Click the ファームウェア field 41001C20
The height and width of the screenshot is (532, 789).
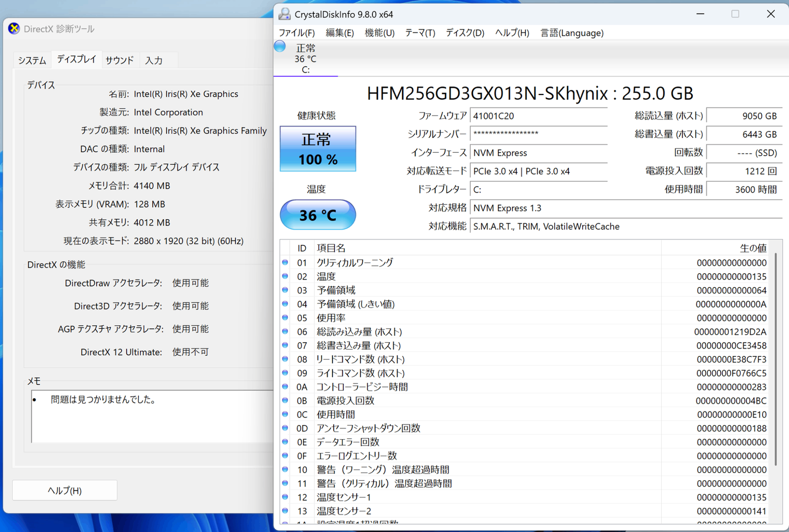pos(539,116)
